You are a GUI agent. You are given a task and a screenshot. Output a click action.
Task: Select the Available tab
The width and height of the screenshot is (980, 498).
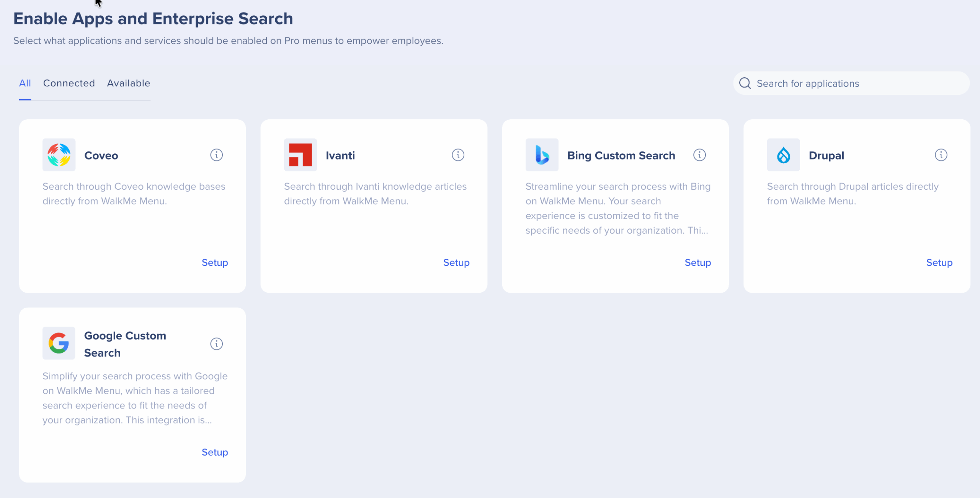(x=129, y=83)
